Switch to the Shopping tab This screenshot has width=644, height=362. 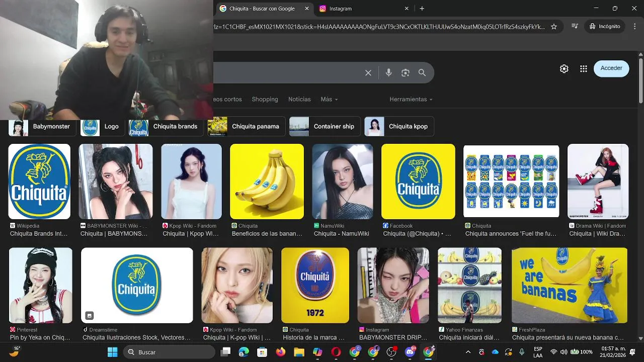265,100
